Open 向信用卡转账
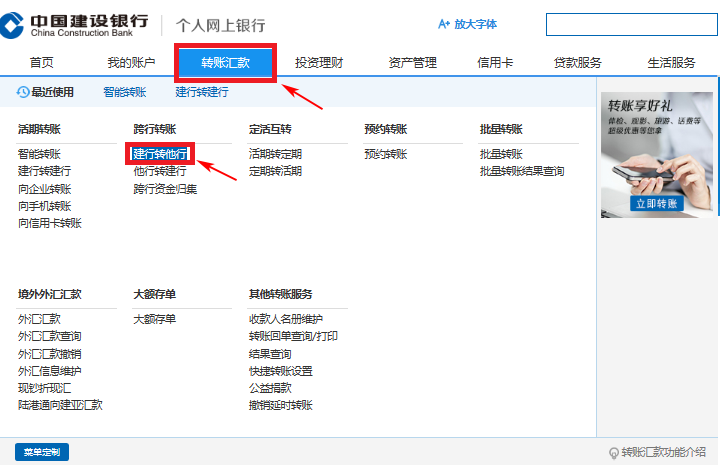The image size is (720, 465). (50, 223)
